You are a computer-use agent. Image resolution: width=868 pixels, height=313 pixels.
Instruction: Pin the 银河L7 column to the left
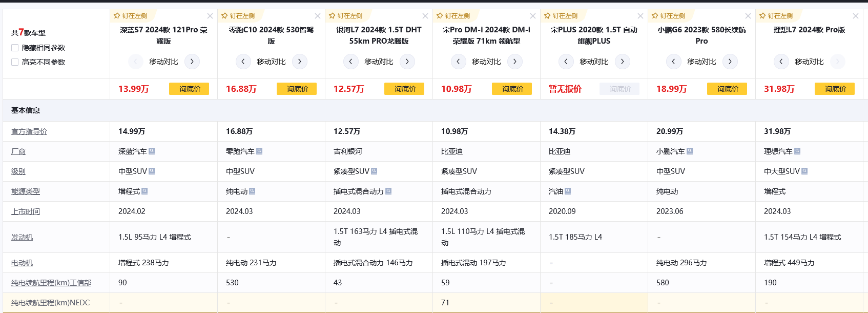tap(346, 16)
